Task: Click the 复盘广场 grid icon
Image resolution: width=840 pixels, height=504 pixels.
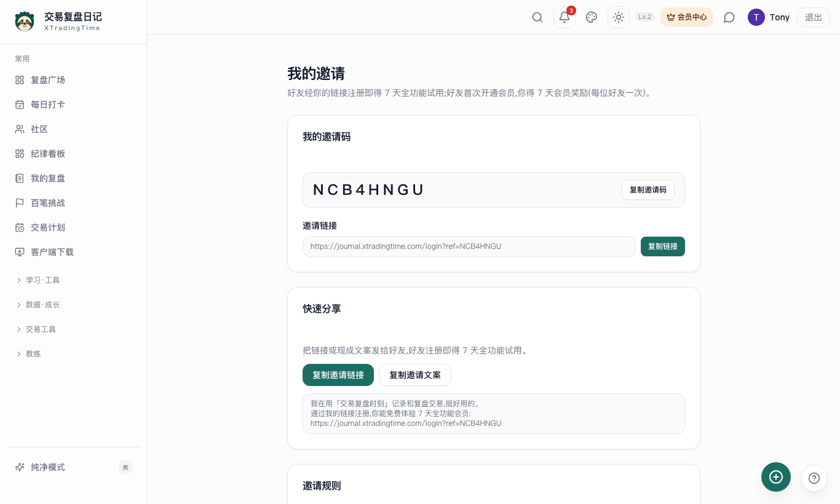Action: (x=20, y=80)
